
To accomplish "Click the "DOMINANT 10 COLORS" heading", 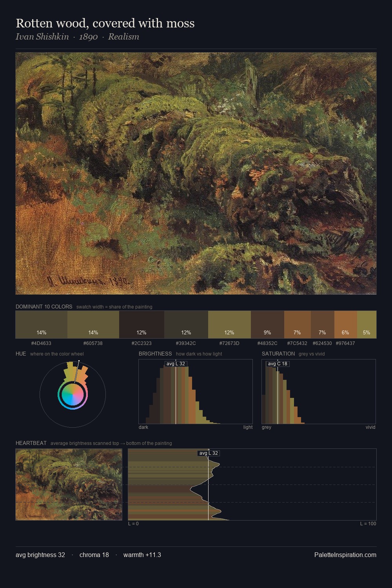I will 44,307.
